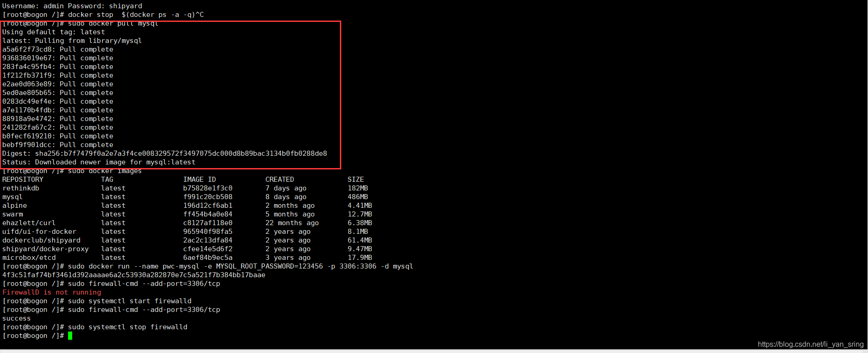Viewport: 868px width, 353px height.
Task: Click the sha256 Digest line
Action: point(164,153)
